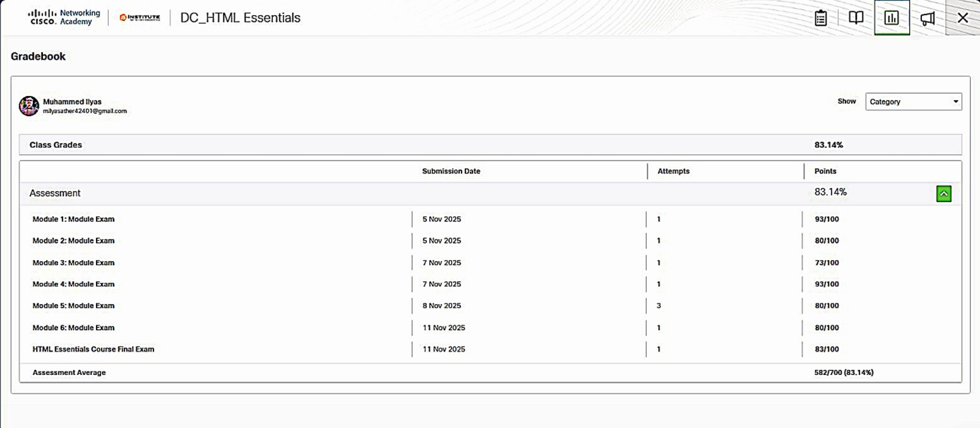The height and width of the screenshot is (428, 980).
Task: Click Module 5 attempts value 3
Action: click(659, 306)
